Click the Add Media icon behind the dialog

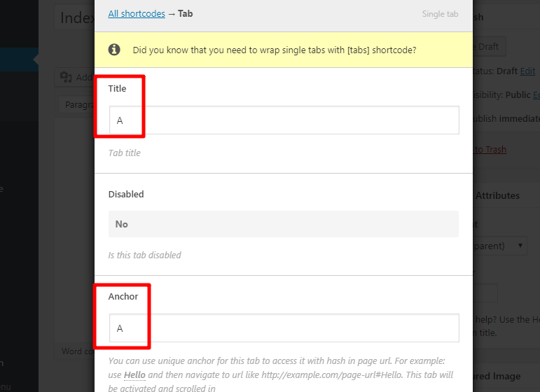coord(67,77)
